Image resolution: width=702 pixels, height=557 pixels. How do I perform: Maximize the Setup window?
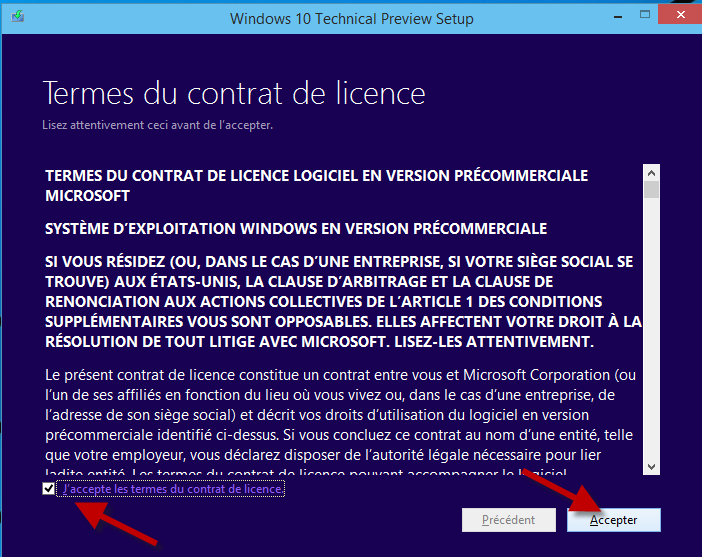(x=645, y=15)
